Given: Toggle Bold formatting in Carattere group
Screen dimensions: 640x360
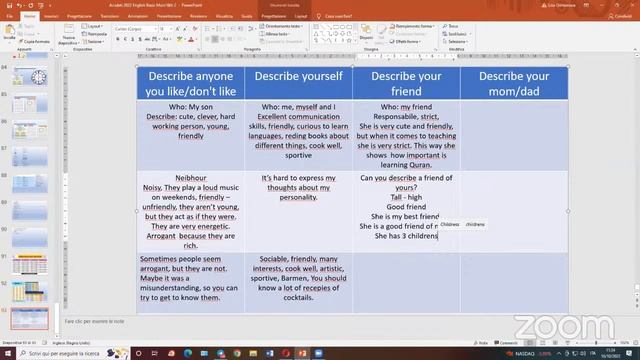Looking at the screenshot, I should click(x=118, y=39).
